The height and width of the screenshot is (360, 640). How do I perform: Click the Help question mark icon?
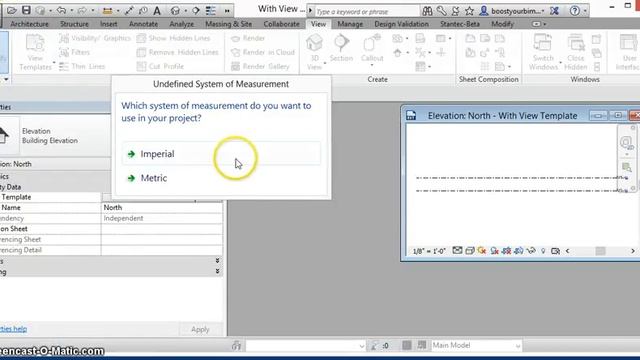(575, 11)
